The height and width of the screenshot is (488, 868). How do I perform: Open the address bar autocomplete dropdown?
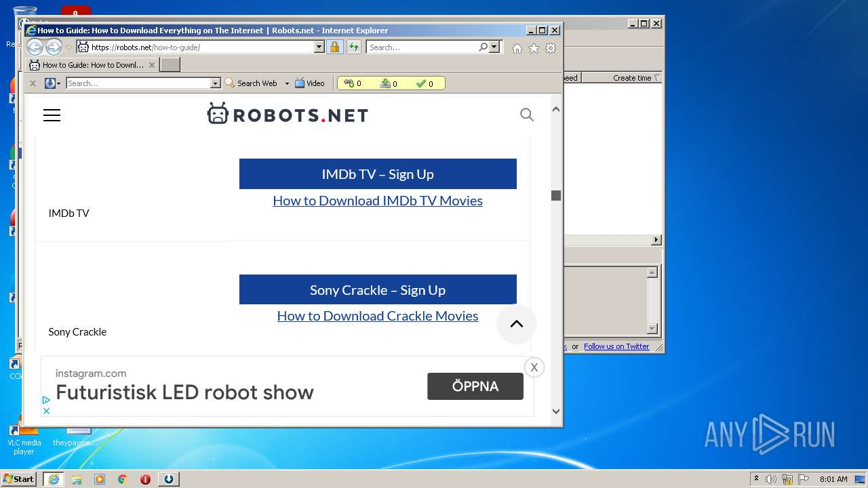point(319,47)
